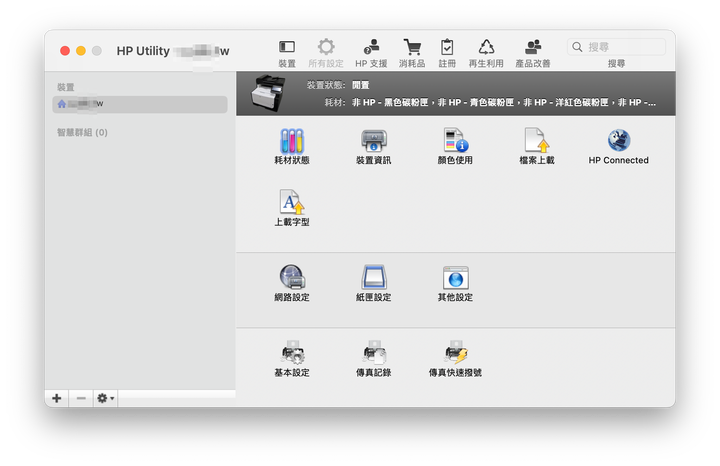Click the 耗材 supplies status text line

click(x=490, y=102)
